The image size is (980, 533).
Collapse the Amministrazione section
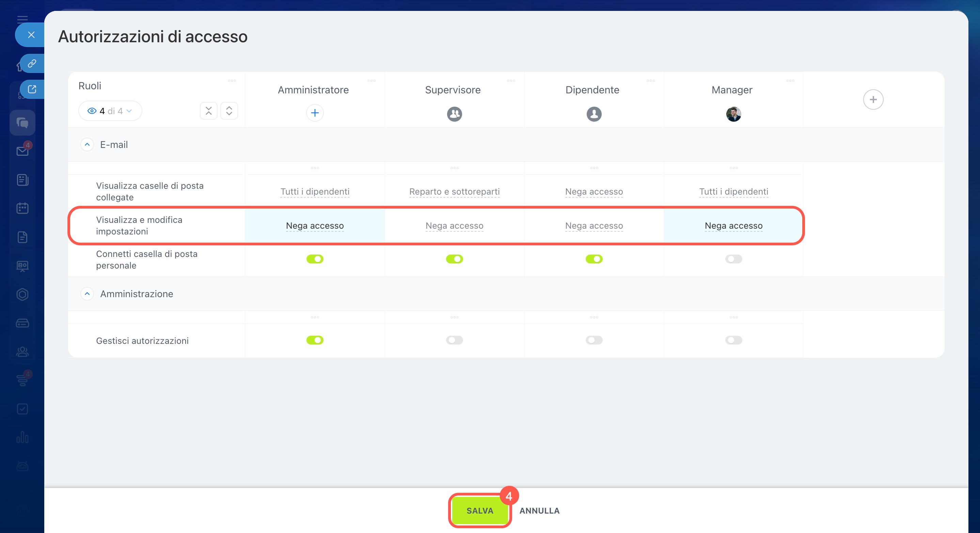click(x=87, y=294)
